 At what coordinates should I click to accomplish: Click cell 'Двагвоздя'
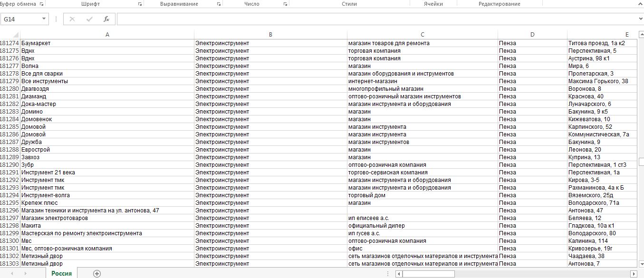[x=107, y=89]
